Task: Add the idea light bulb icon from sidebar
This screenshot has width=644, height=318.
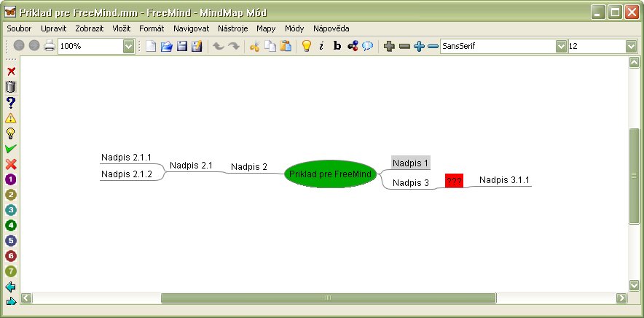Action: [x=11, y=133]
